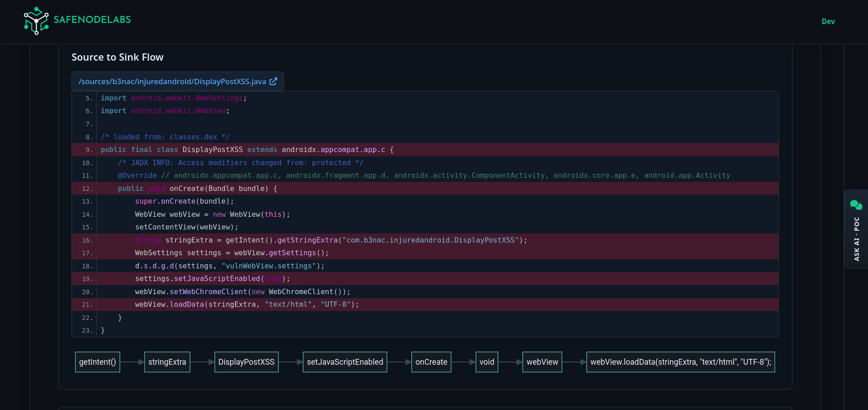Select the webView.loadData(stringExtra...) flow node
868x410 pixels.
tap(680, 362)
